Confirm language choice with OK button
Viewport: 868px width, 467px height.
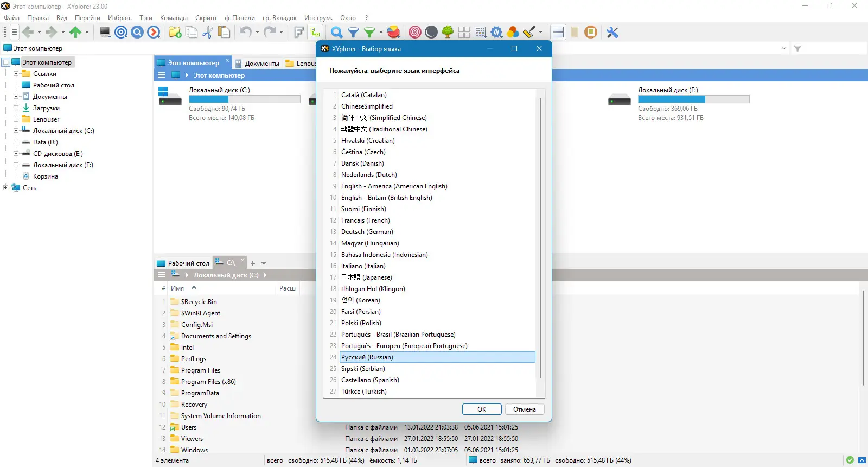[482, 409]
